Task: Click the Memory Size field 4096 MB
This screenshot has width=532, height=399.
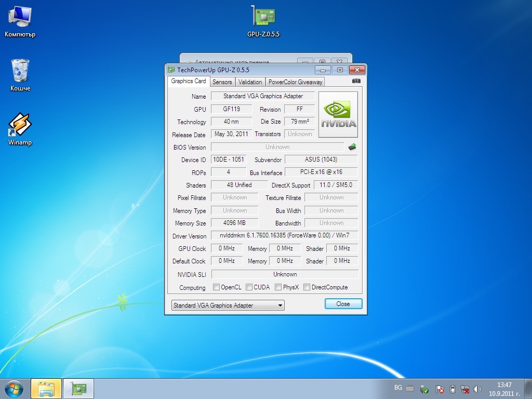Action: (x=234, y=223)
